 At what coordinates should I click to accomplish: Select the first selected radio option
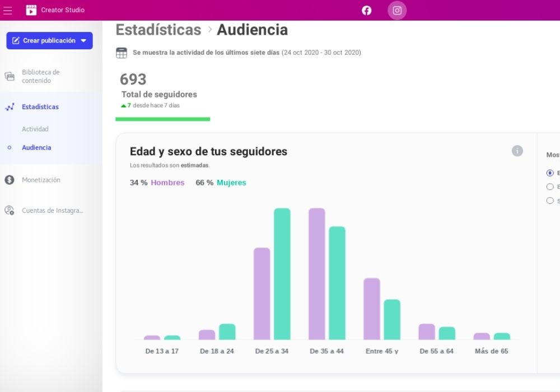click(x=550, y=173)
